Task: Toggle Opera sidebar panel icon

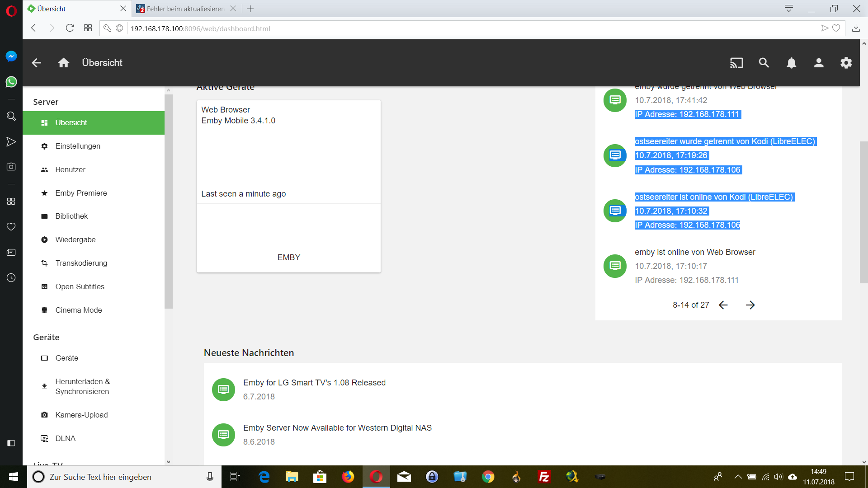Action: [x=11, y=443]
